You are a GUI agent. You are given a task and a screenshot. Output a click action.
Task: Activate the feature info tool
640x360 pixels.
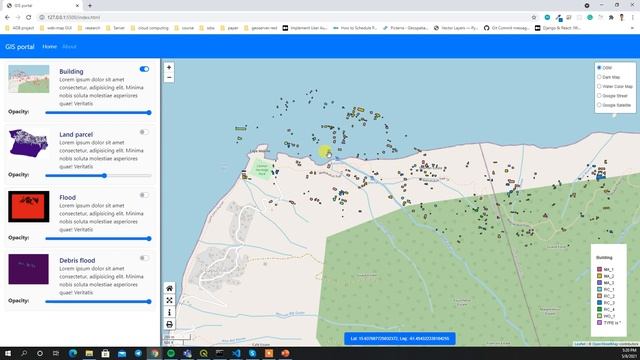169,312
